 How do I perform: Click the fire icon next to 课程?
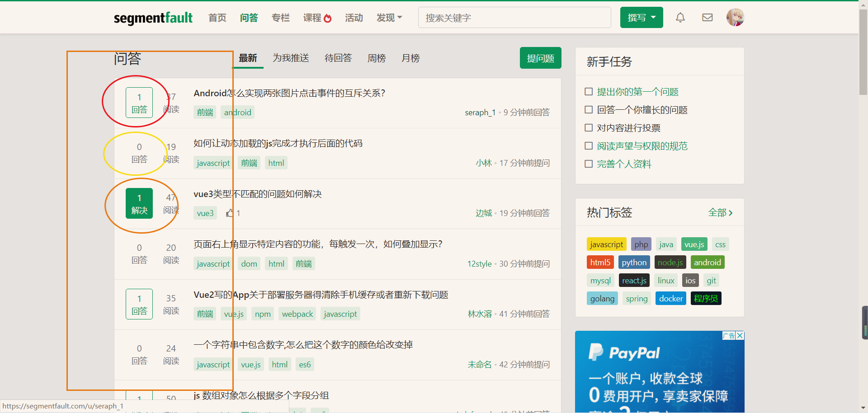[x=328, y=18]
